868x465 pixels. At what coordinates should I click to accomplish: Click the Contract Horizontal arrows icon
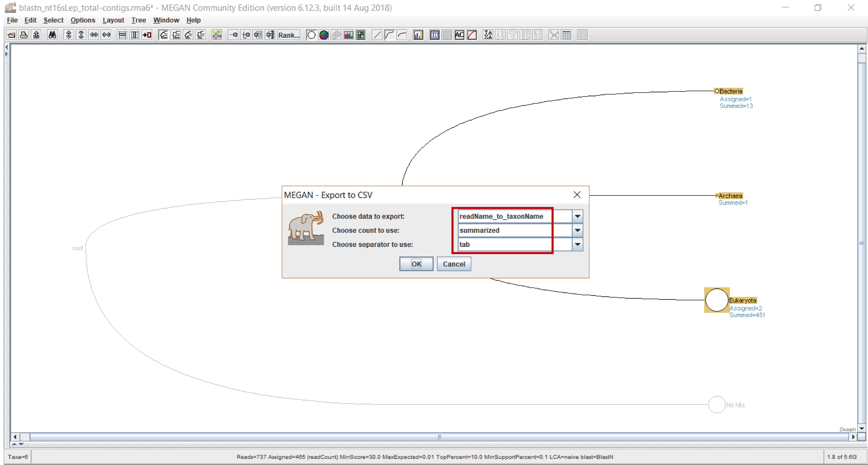(x=106, y=35)
